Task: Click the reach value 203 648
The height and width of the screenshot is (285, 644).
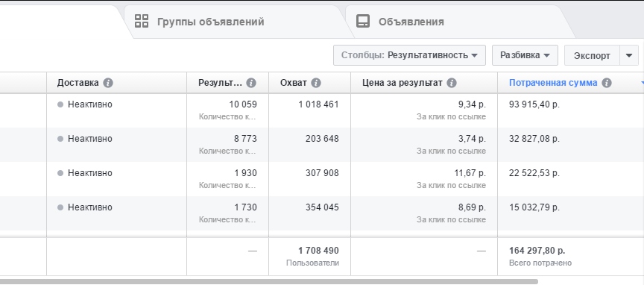Action: 322,139
